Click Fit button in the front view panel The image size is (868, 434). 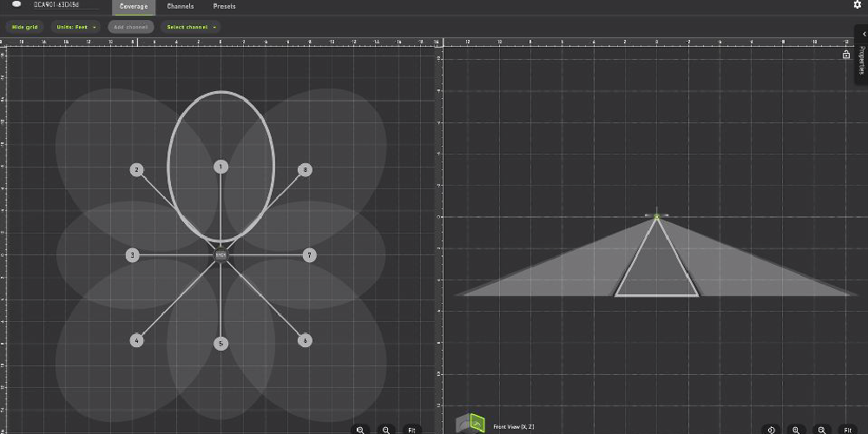click(x=848, y=429)
